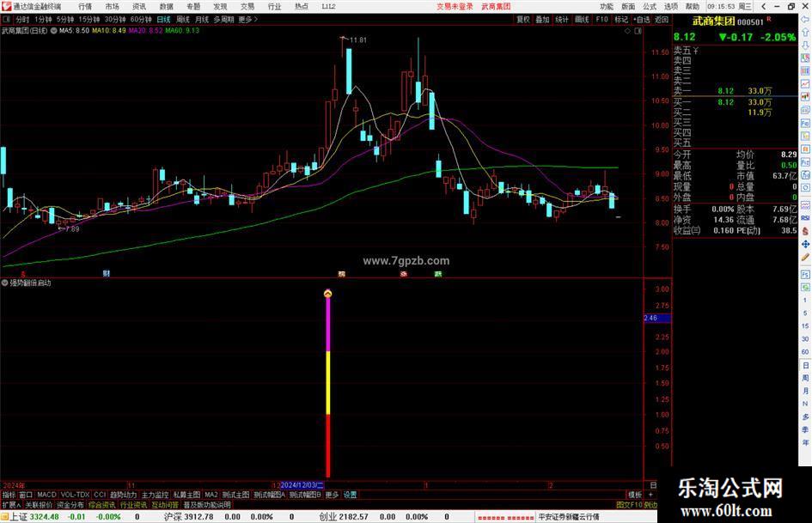
Task: Click the left arrow icon atop the right sidebar
Action: (x=805, y=19)
